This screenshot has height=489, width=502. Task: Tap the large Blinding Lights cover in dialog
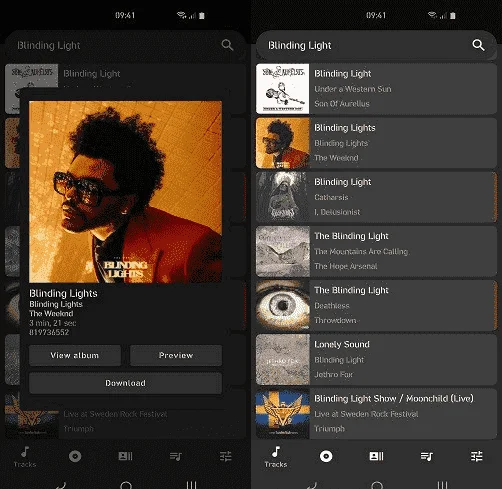125,192
